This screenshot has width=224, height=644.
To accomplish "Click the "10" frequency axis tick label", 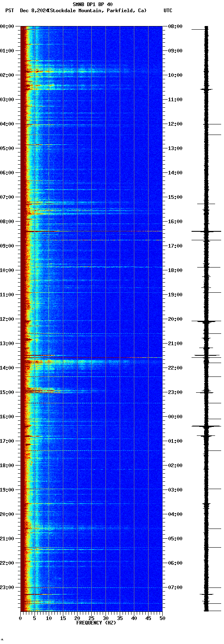I will pos(49,618).
